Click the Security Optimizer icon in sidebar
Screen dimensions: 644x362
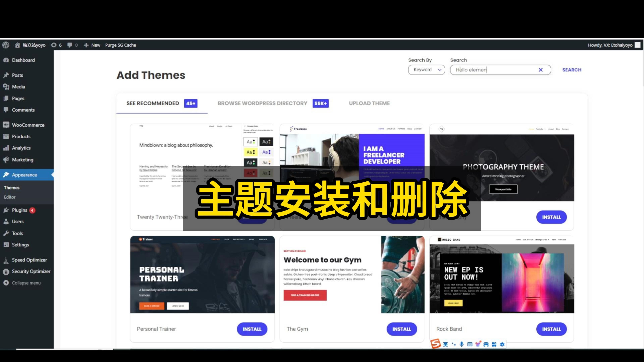pos(7,271)
